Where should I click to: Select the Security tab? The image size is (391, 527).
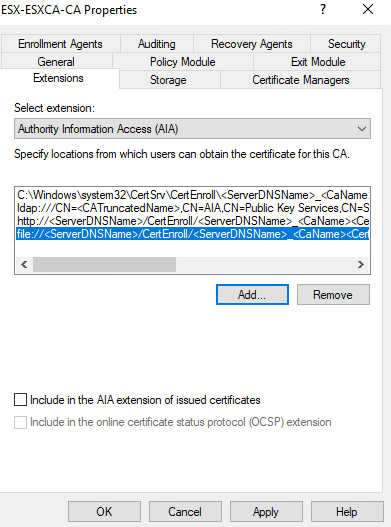click(346, 44)
